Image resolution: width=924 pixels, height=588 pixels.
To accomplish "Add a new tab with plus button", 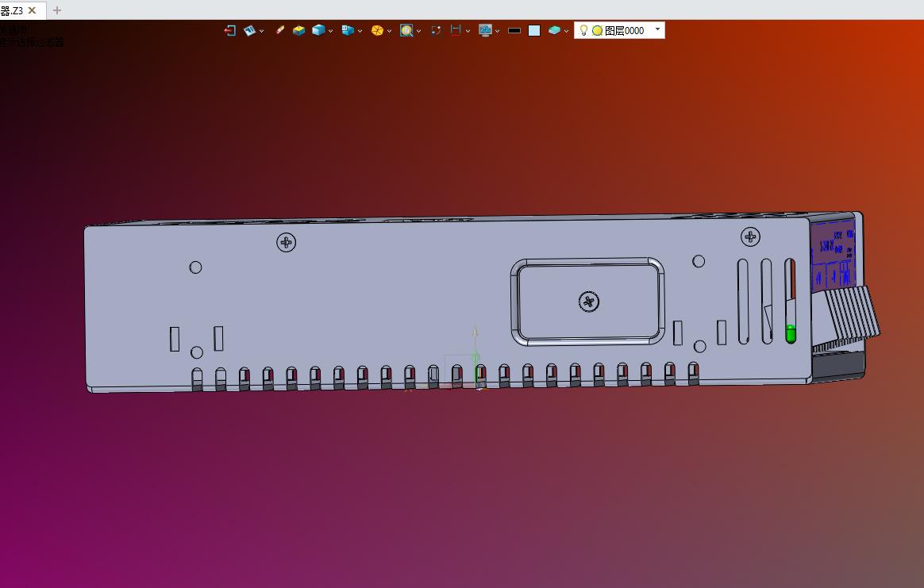I will pyautogui.click(x=57, y=10).
